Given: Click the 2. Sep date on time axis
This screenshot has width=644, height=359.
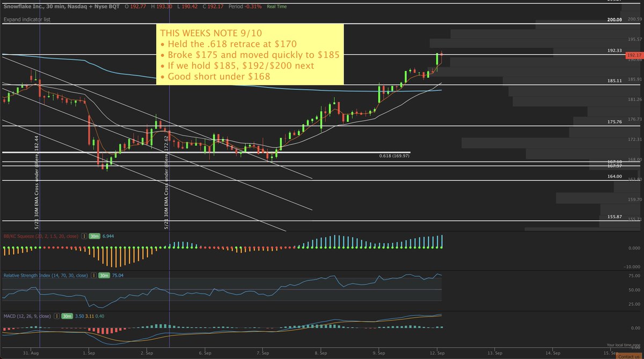Looking at the screenshot, I should [148, 353].
